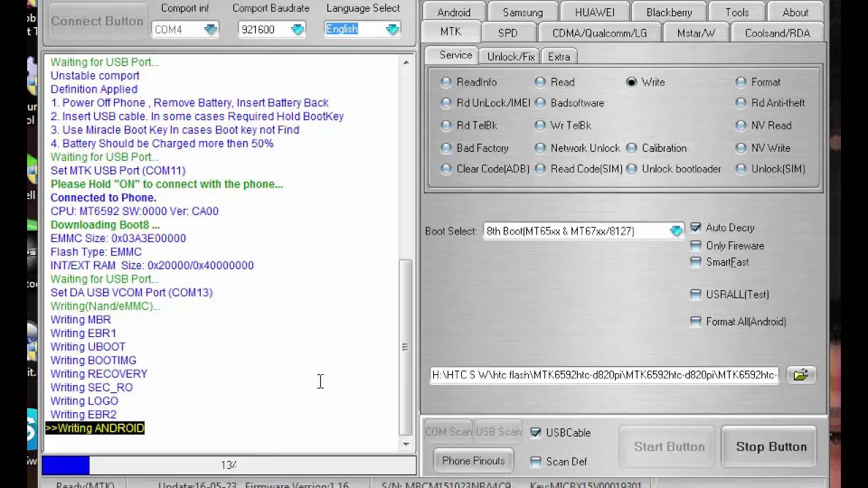
Task: Enable Format All(Android) checkbox
Action: [696, 322]
